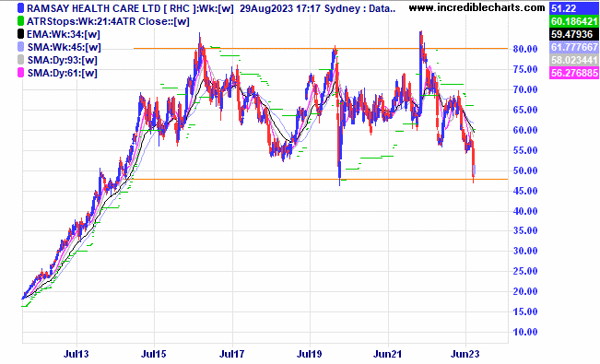600x364 pixels.
Task: Click the 51.22 blue price value box
Action: pos(574,8)
